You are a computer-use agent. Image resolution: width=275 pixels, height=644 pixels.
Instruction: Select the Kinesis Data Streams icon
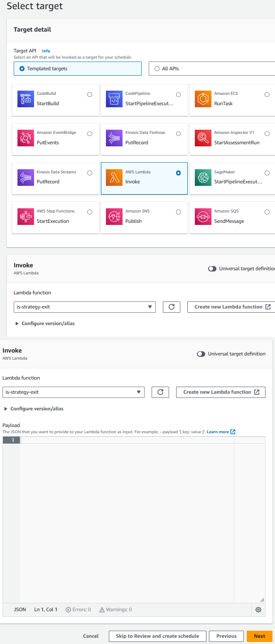click(26, 178)
